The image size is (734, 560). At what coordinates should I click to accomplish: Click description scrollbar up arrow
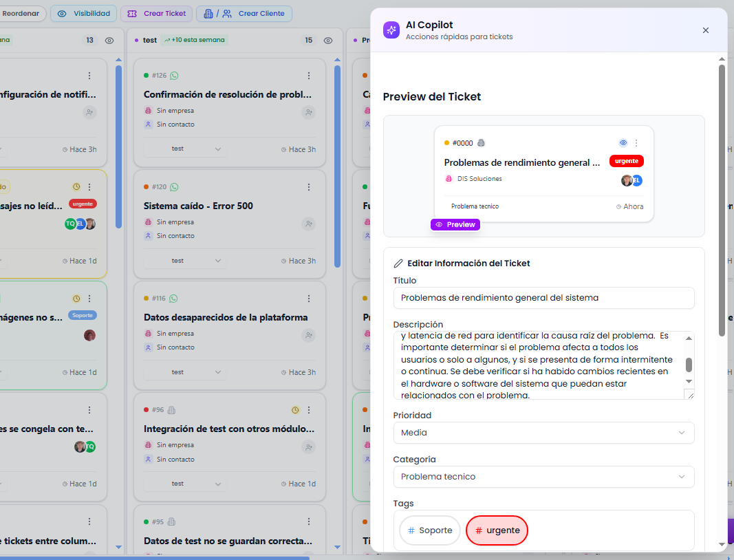click(689, 338)
